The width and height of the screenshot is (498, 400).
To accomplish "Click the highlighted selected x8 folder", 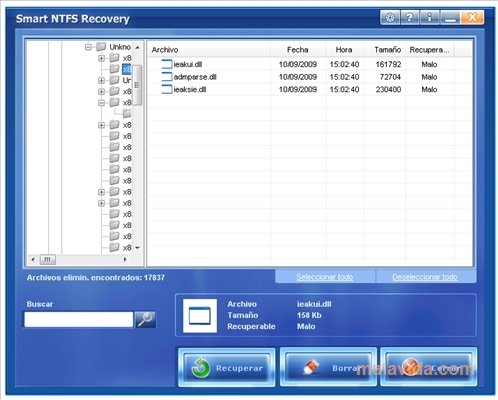I will (x=127, y=69).
